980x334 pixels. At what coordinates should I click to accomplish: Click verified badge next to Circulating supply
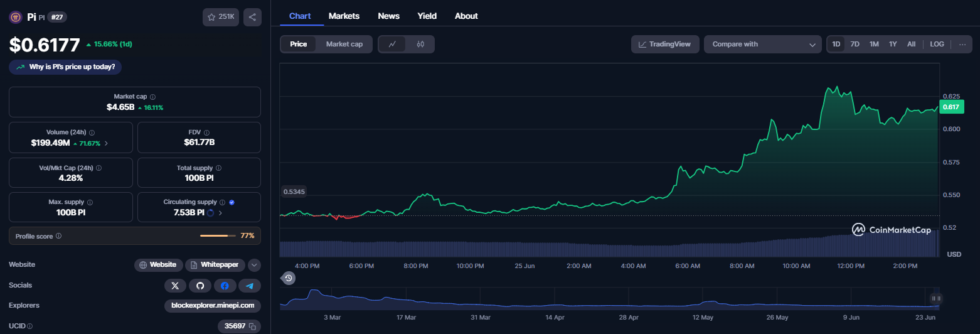click(232, 202)
